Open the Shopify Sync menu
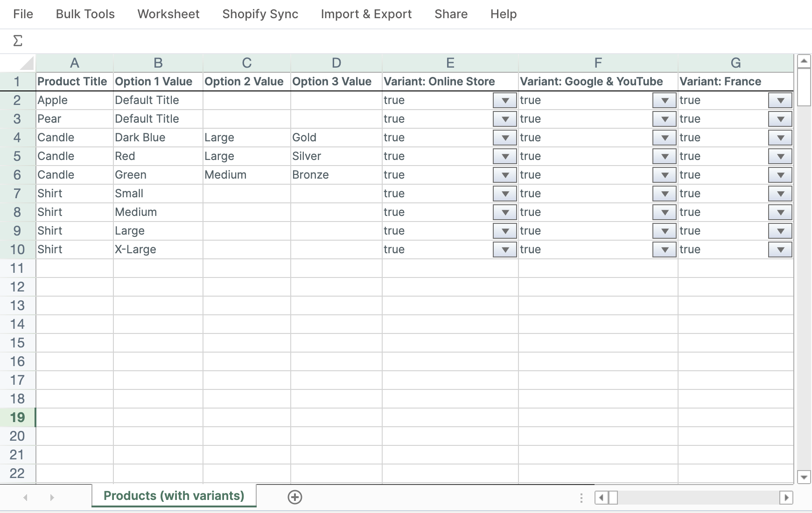This screenshot has height=513, width=812. [260, 14]
